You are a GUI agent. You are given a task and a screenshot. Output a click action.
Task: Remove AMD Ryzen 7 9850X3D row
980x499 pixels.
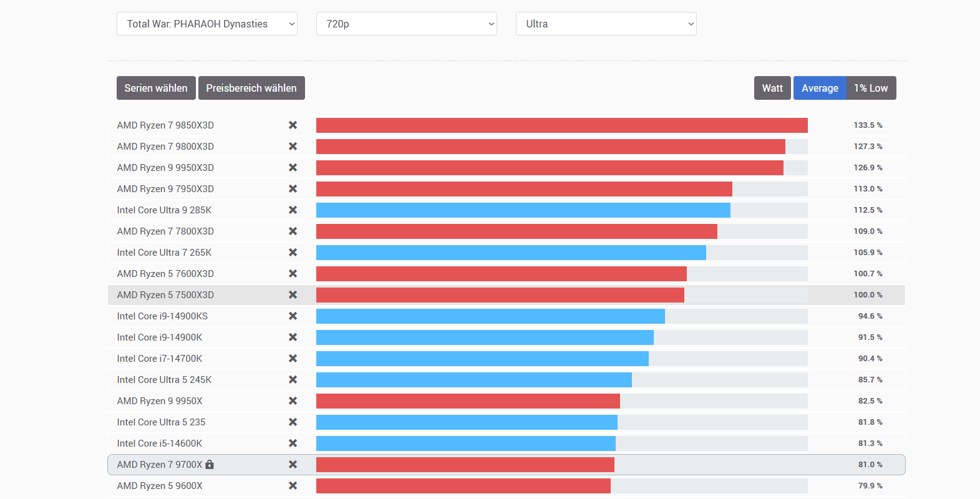293,125
